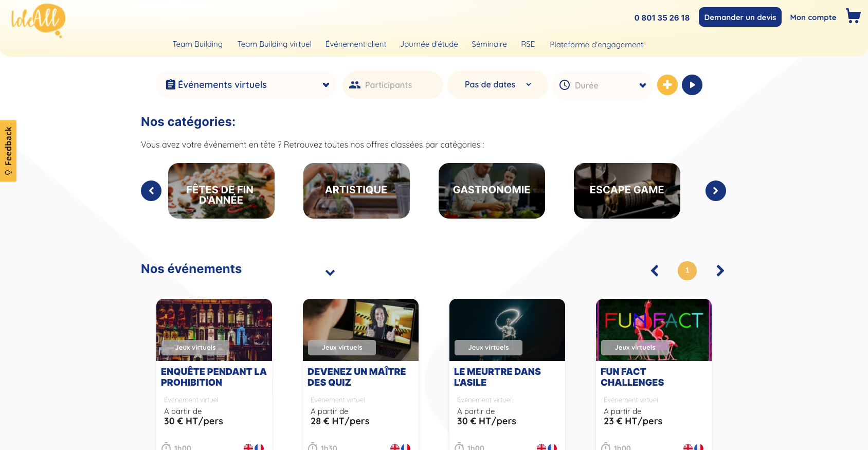Select page 1 pagination indicator

point(686,271)
